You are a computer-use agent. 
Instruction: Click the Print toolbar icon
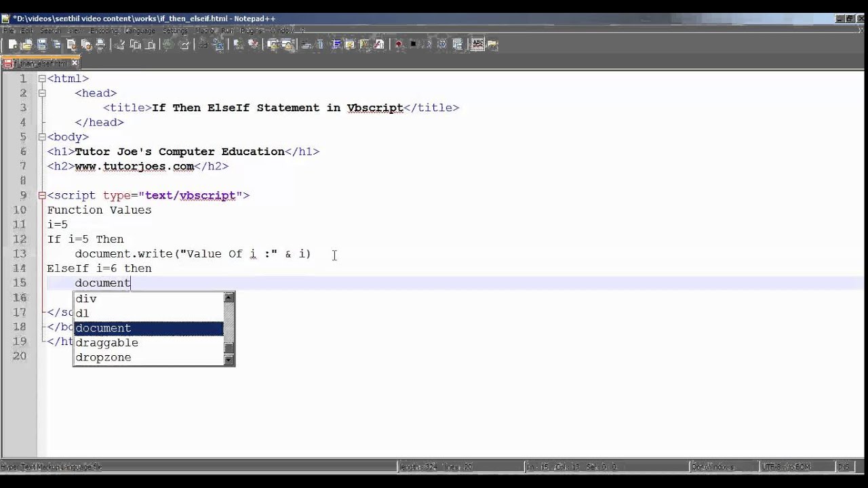[100, 45]
